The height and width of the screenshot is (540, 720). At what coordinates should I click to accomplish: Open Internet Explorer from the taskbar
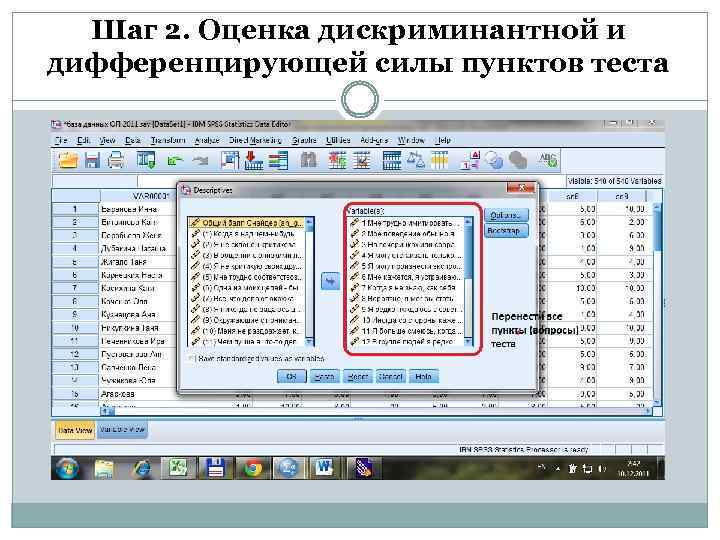(x=141, y=468)
